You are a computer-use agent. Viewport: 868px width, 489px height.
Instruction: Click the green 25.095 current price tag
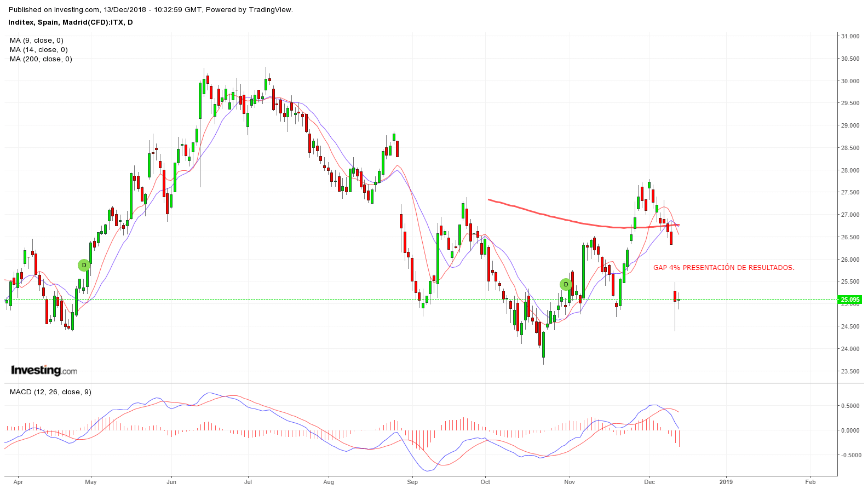[x=850, y=300]
